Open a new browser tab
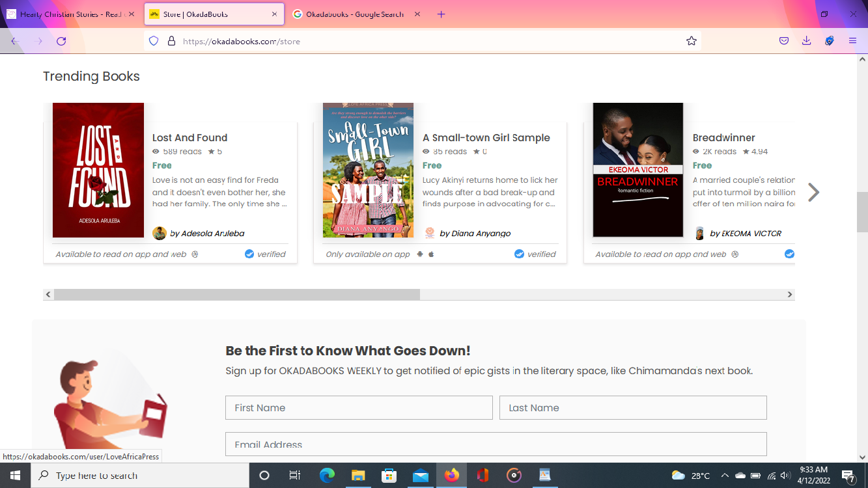This screenshot has height=488, width=868. pyautogui.click(x=441, y=14)
